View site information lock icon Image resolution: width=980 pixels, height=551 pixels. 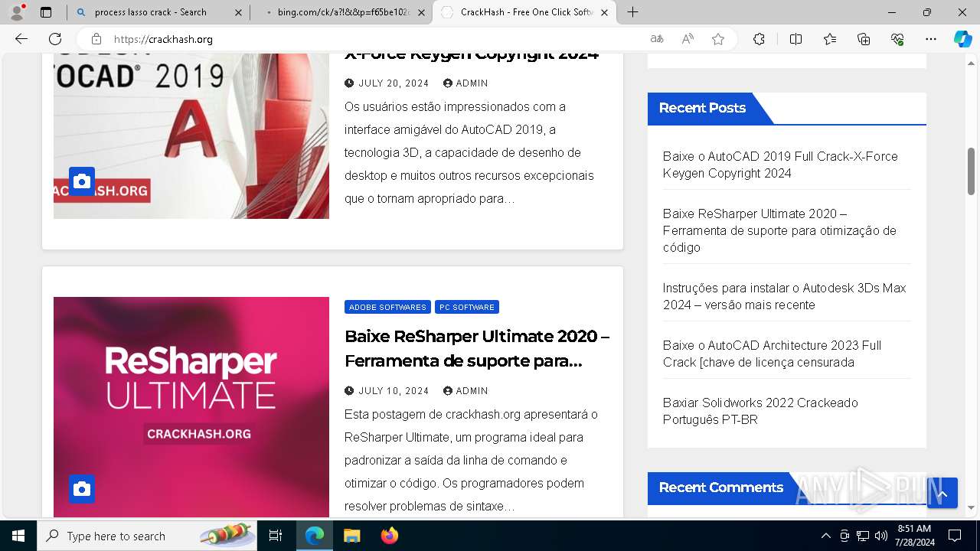[x=96, y=39]
